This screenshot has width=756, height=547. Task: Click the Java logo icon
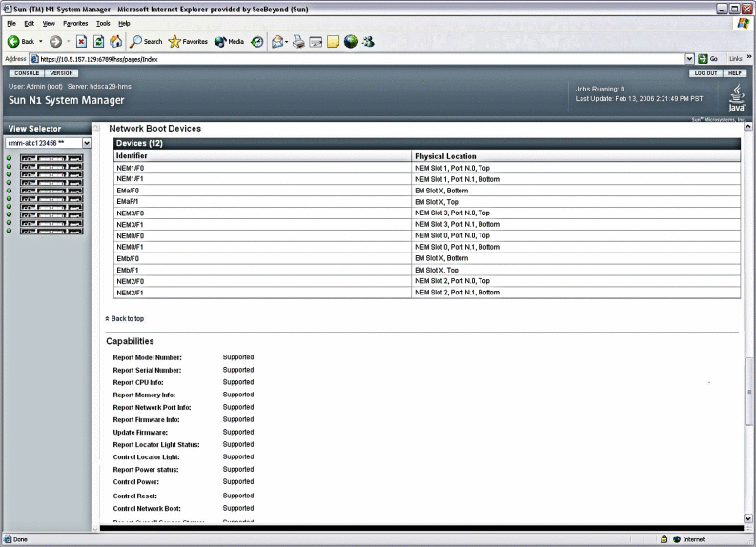pos(736,98)
